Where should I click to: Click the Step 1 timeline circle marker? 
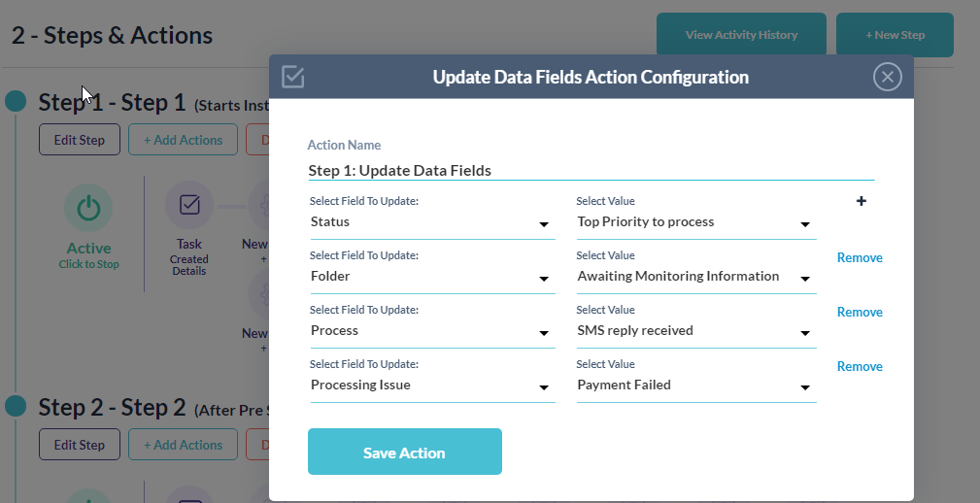click(16, 102)
